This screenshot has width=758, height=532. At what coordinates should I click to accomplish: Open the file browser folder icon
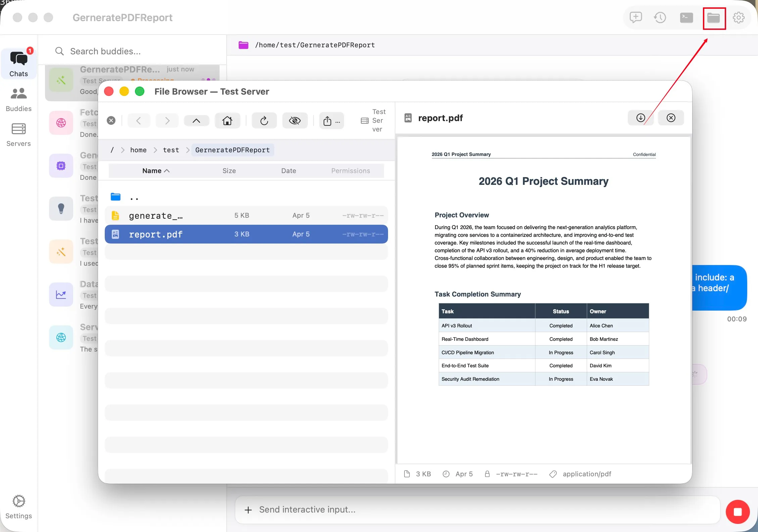[x=714, y=18]
